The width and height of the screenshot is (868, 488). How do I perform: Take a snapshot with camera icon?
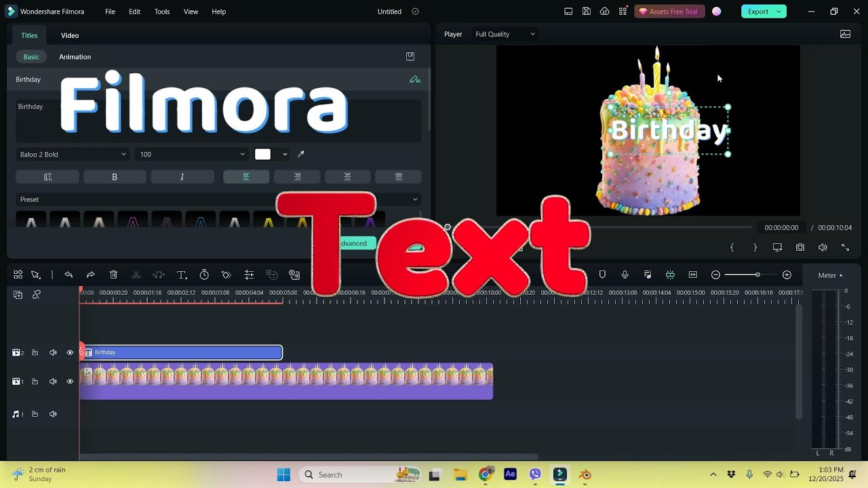[x=800, y=247]
